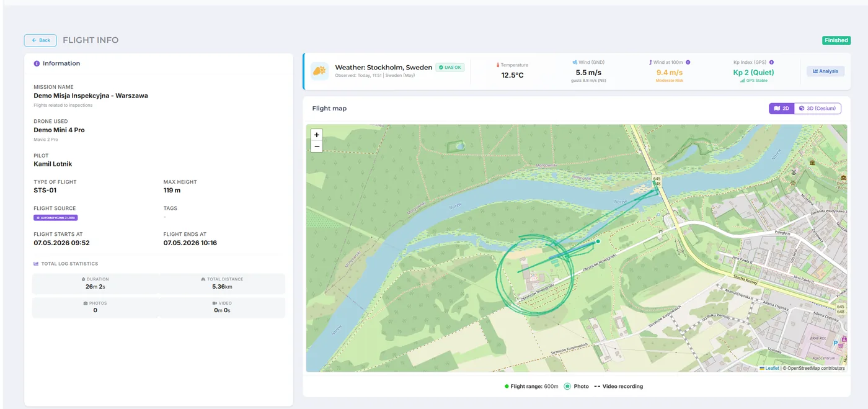Open the Wind at 100m info tooltip

point(688,63)
